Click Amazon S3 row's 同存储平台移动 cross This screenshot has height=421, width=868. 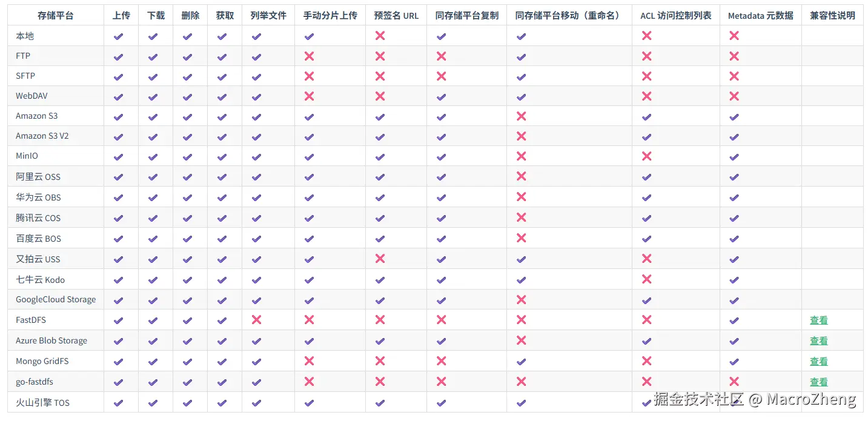[521, 116]
